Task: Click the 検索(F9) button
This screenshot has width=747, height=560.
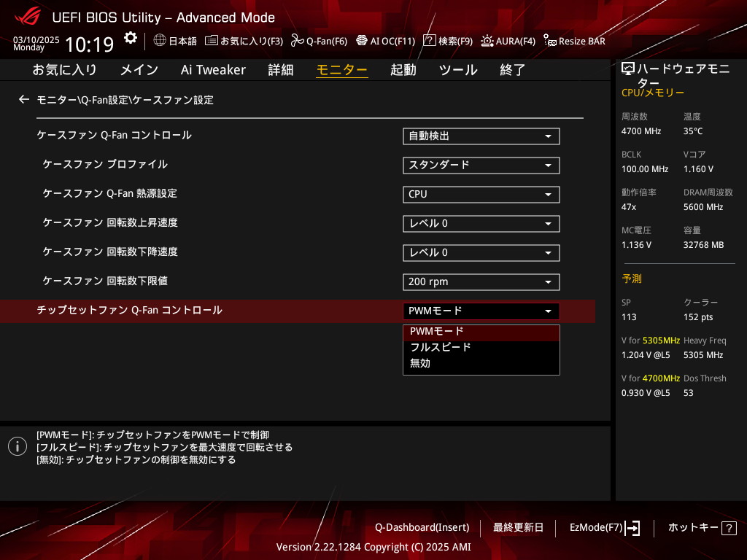Action: point(448,41)
